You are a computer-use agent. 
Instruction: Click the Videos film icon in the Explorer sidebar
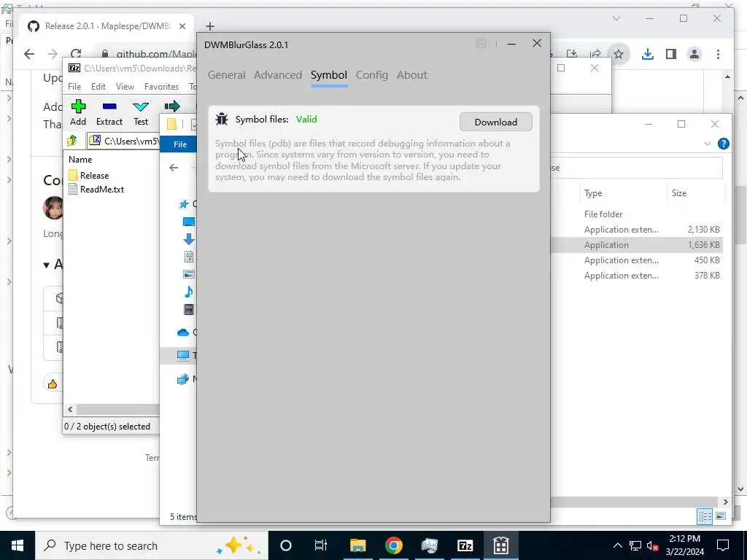click(189, 309)
